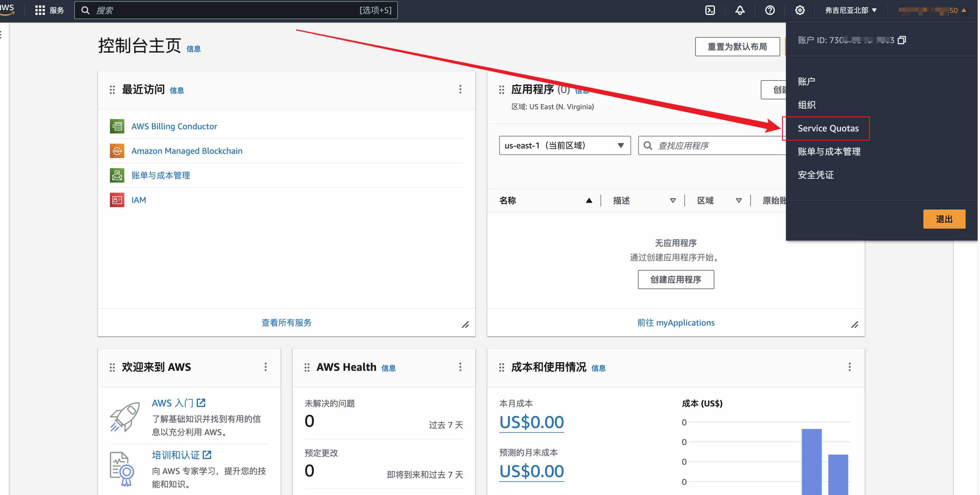Open Service Quotas from account menu
Screen dimensions: 980x495
[828, 128]
